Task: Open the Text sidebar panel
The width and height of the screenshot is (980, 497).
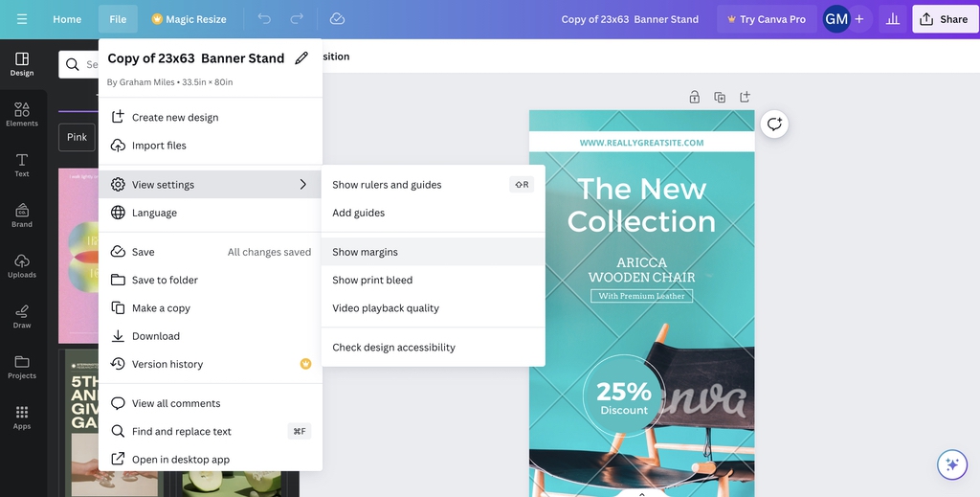Action: 22,166
